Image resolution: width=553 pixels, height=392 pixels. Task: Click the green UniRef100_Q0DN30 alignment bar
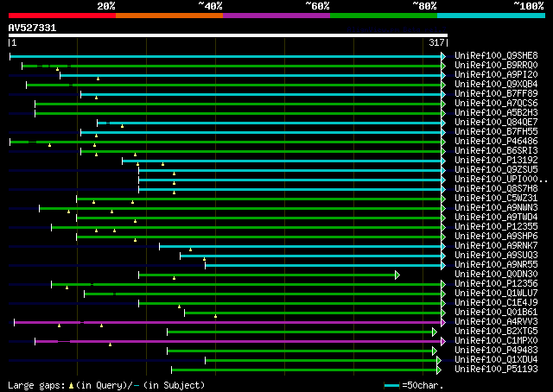(x=267, y=275)
